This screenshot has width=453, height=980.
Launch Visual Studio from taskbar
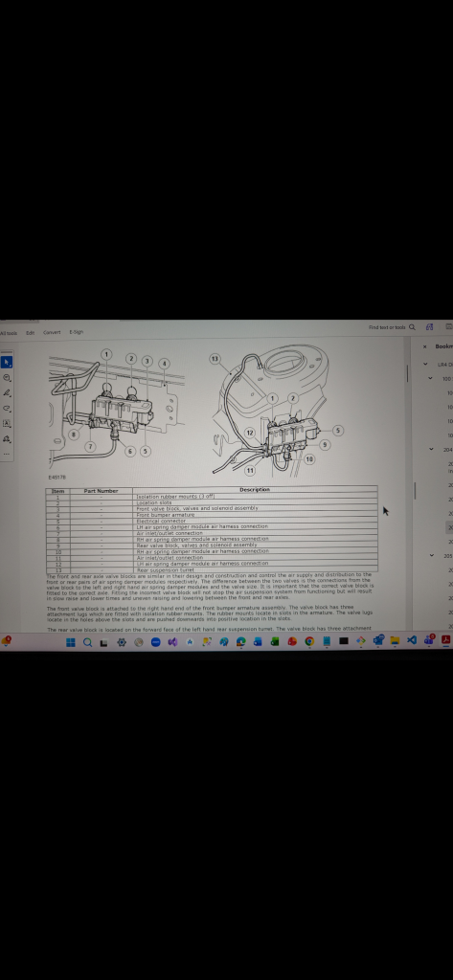tap(172, 641)
